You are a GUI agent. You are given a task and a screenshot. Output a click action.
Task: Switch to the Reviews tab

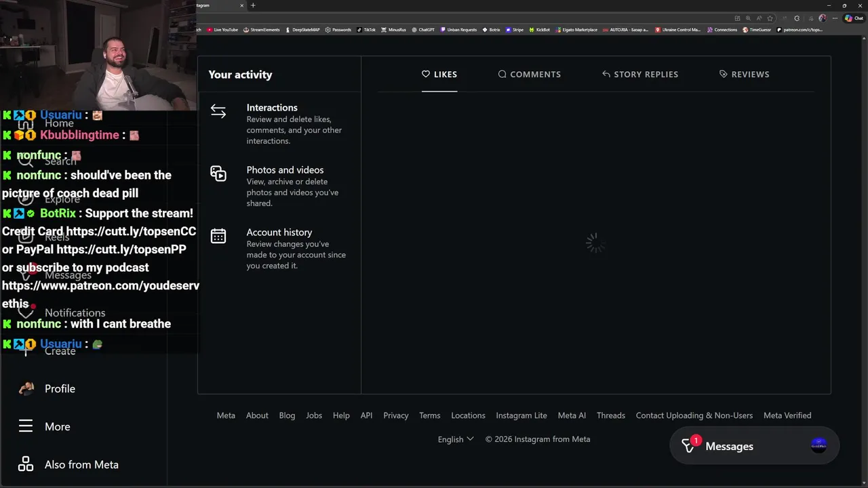[744, 74]
